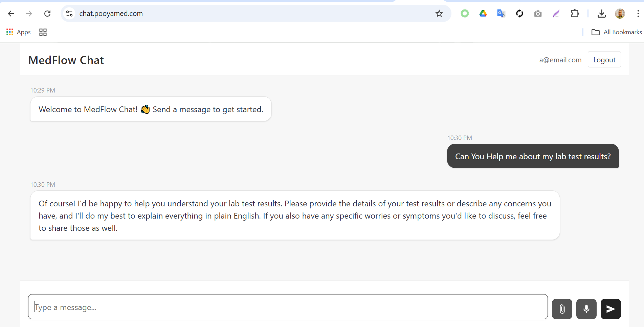Open the Extensions puzzle menu
Screen dimensions: 644x327
click(575, 14)
